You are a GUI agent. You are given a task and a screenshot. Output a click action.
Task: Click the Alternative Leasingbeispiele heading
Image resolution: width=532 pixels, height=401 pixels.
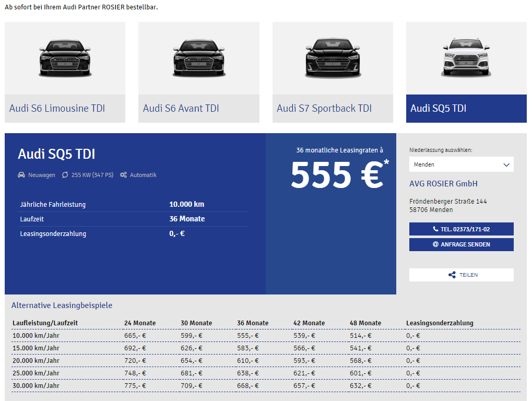tap(62, 305)
